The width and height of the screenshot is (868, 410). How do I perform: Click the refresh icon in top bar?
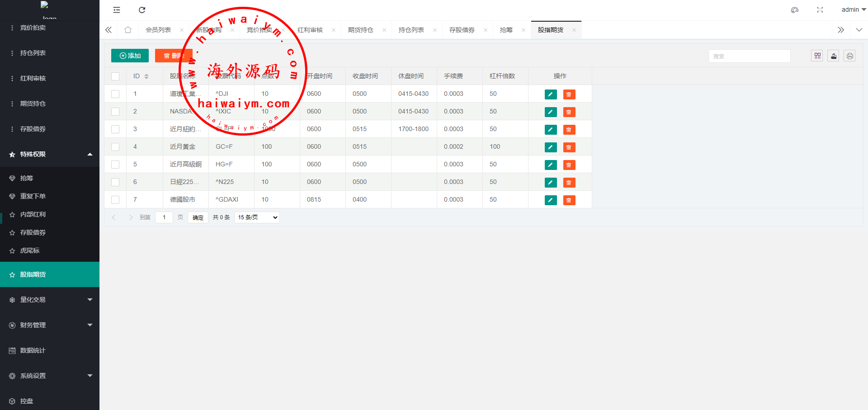click(142, 10)
